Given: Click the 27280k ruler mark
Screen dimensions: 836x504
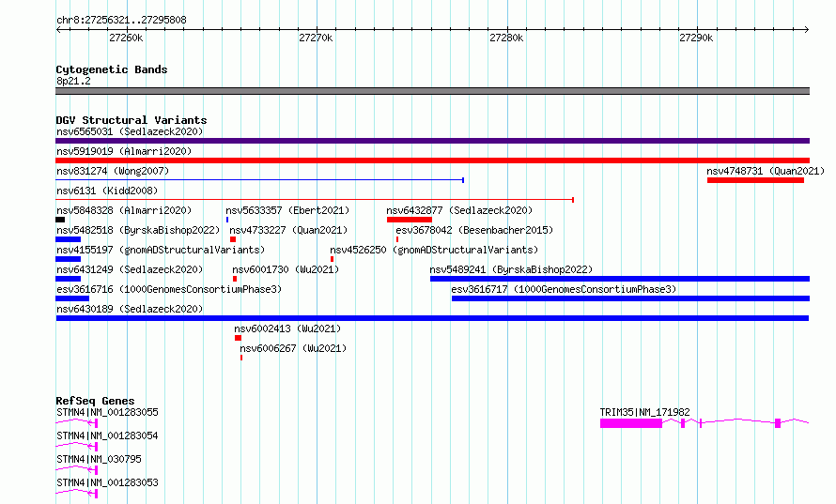Looking at the screenshot, I should [x=506, y=38].
